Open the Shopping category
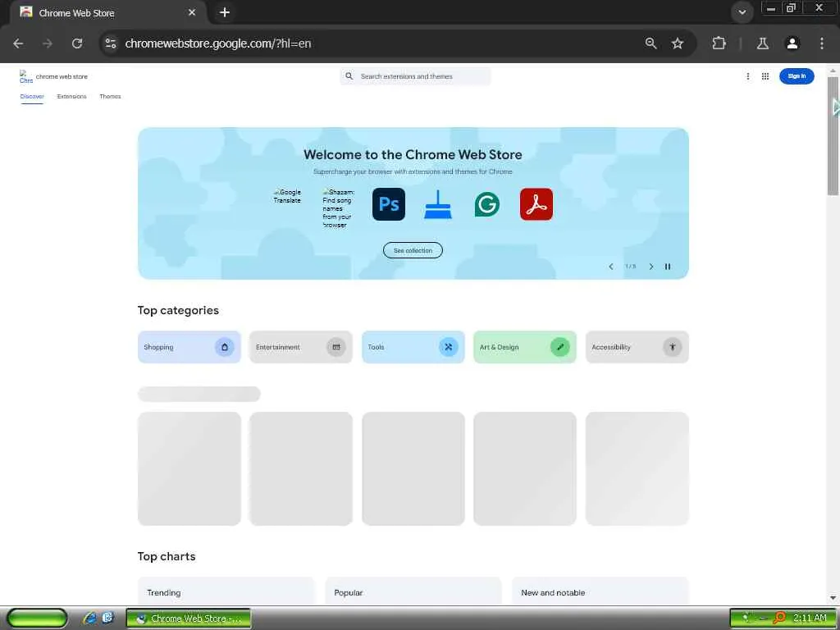The height and width of the screenshot is (630, 840). [189, 347]
